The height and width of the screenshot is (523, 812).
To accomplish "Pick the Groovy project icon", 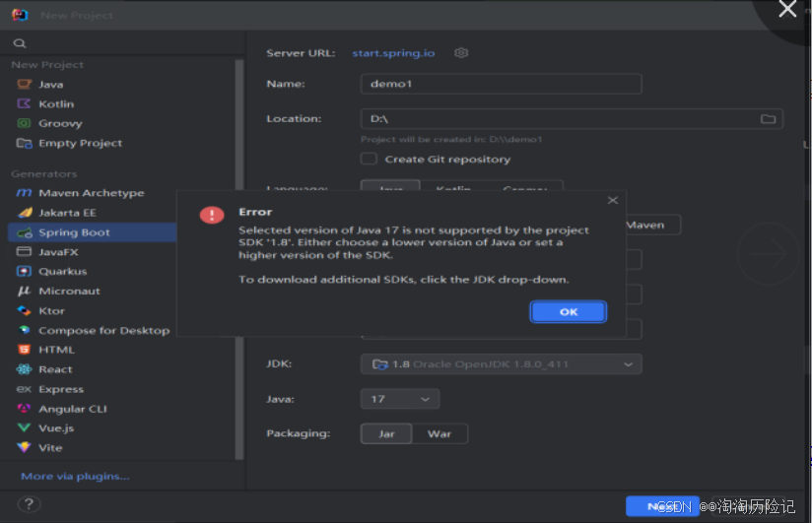I will [24, 123].
